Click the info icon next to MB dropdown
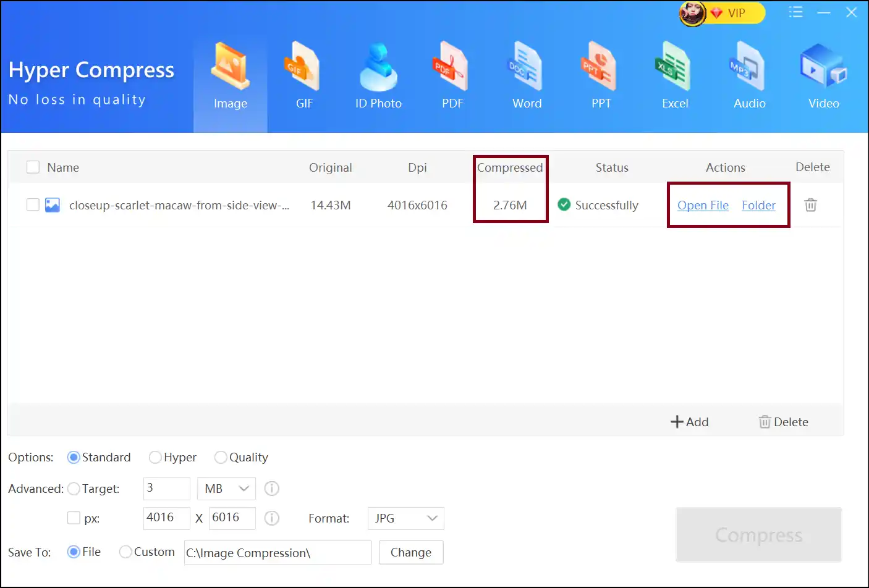The image size is (869, 588). 272,489
